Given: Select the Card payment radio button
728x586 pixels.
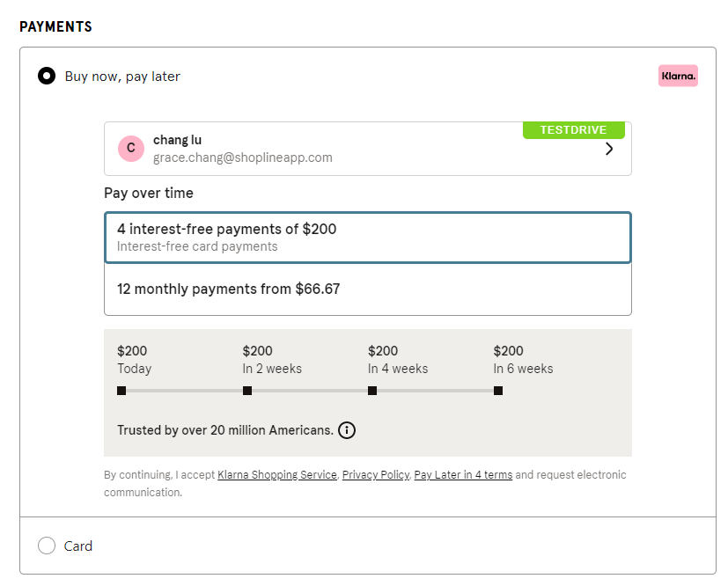Looking at the screenshot, I should tap(47, 546).
